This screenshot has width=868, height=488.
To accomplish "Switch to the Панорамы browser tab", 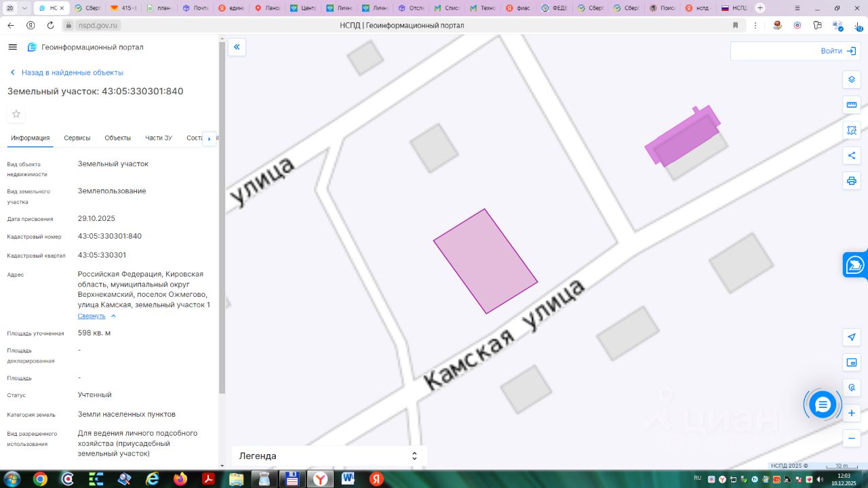I will (268, 8).
